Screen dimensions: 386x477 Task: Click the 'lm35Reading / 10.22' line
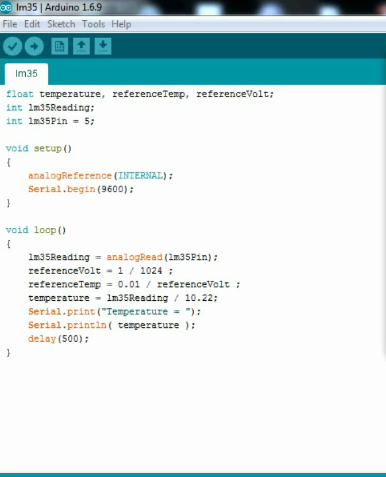123,298
